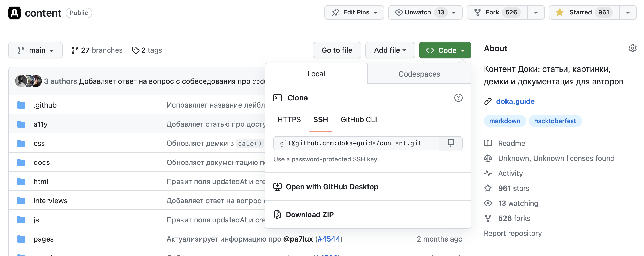Image resolution: width=644 pixels, height=256 pixels.
Task: Open the 3 authors link
Action: [60, 81]
